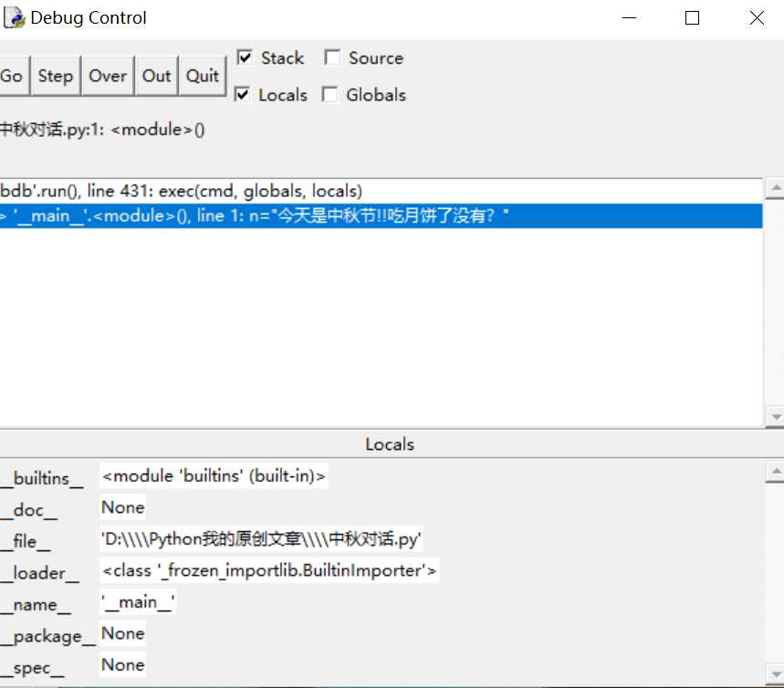The height and width of the screenshot is (688, 784).
Task: Click the Out button
Action: click(156, 76)
